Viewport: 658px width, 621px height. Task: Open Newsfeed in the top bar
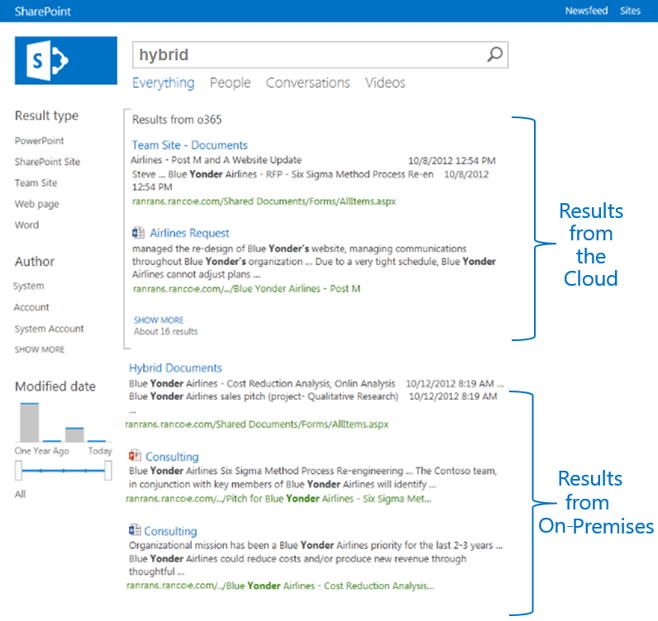point(586,11)
